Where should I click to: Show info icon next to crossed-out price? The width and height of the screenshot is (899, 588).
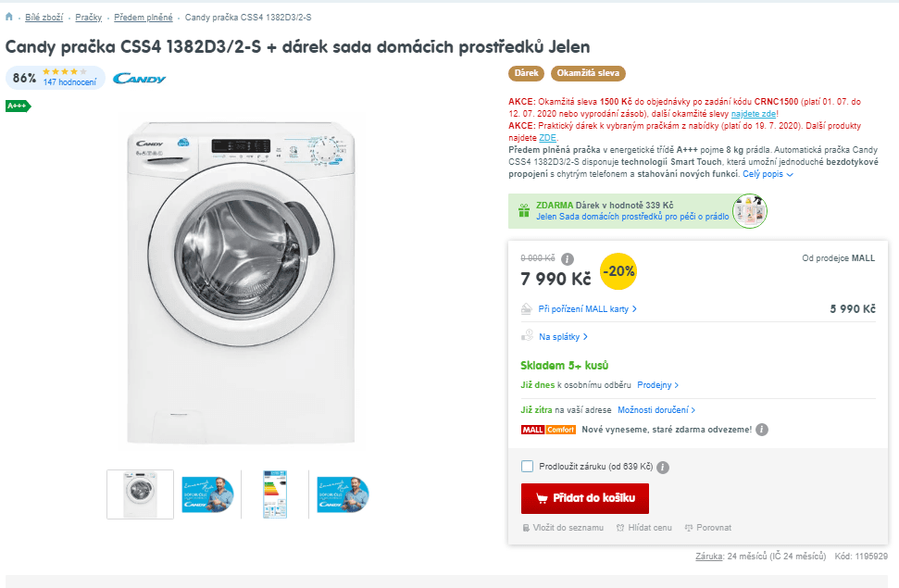point(567,259)
